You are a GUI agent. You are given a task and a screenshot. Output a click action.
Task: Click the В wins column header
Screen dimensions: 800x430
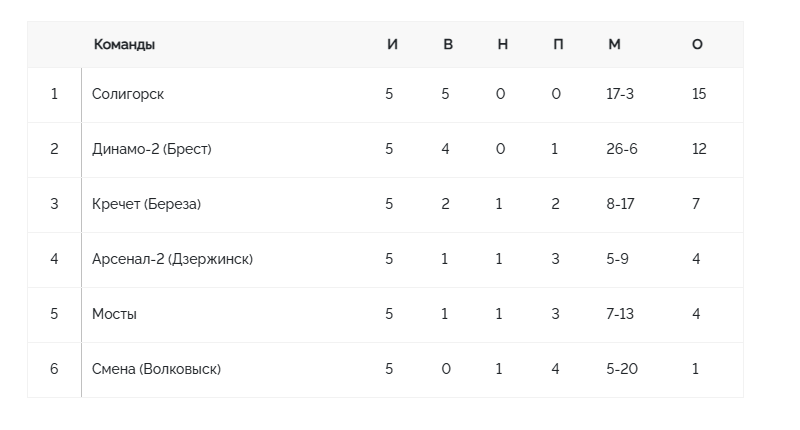(448, 45)
